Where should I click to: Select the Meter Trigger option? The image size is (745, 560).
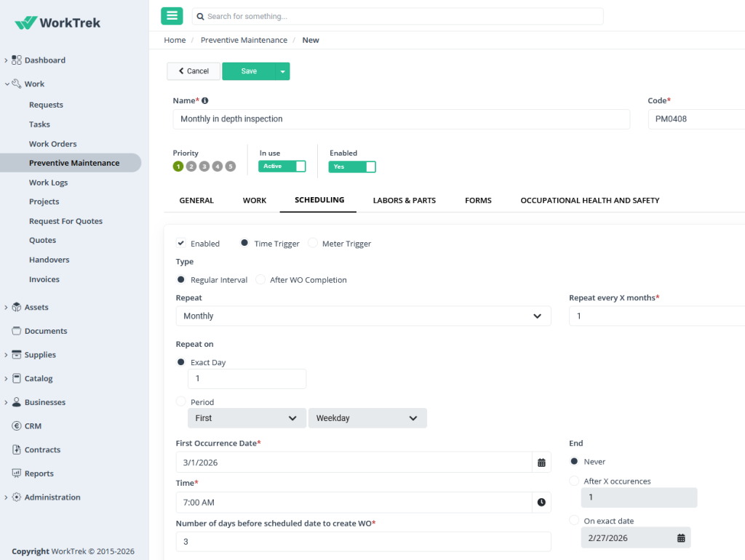pyautogui.click(x=313, y=243)
